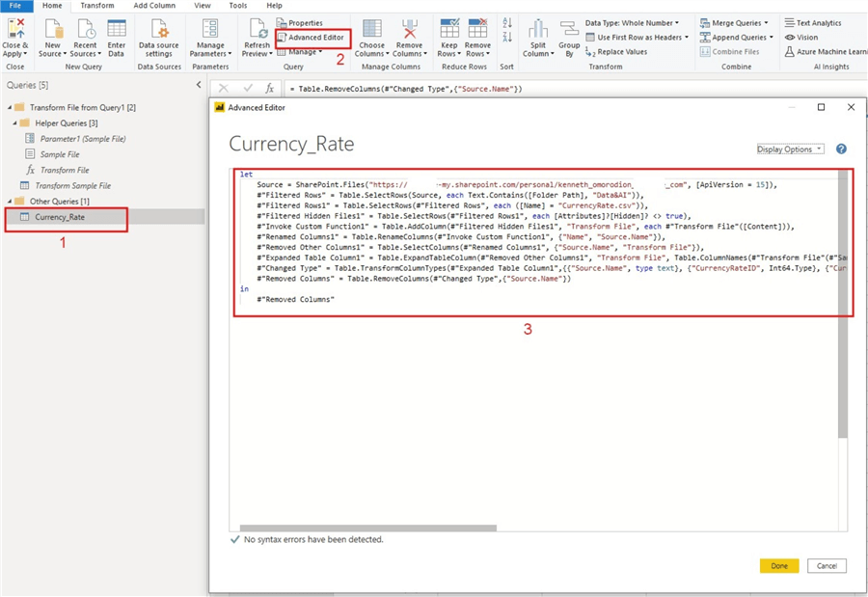Click the Split Column icon
Screen dimensions: 868x597
(x=537, y=29)
